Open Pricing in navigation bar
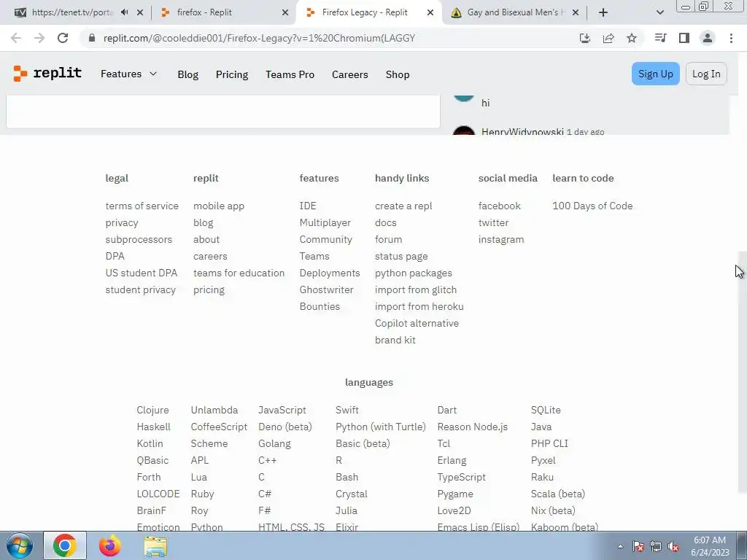The image size is (747, 560). pos(232,74)
